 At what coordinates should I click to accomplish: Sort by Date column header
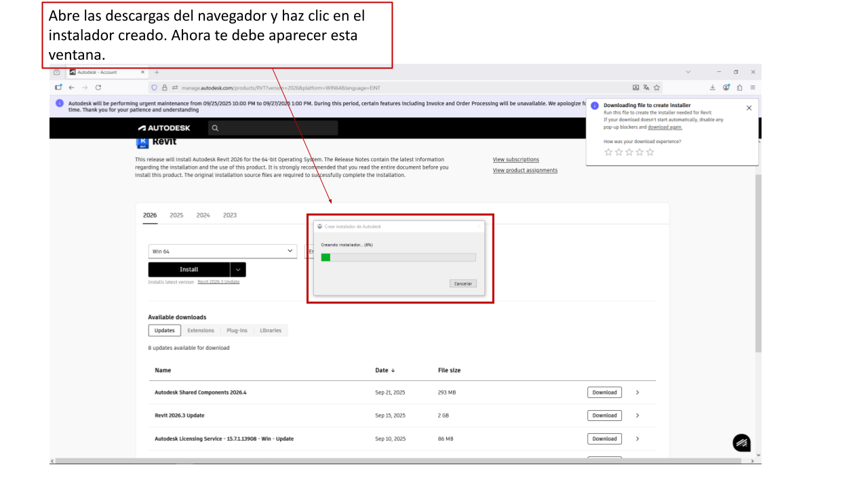point(385,371)
